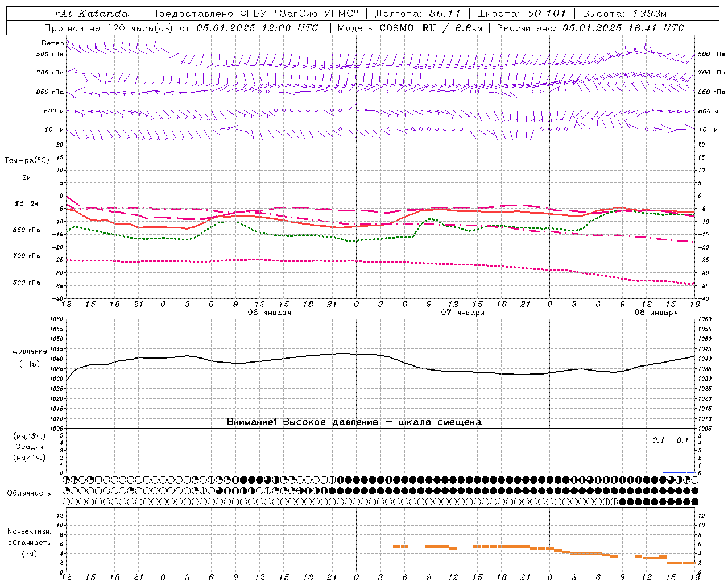Click the left 10 м wind row label
This screenshot has height=582, width=728.
54,130
